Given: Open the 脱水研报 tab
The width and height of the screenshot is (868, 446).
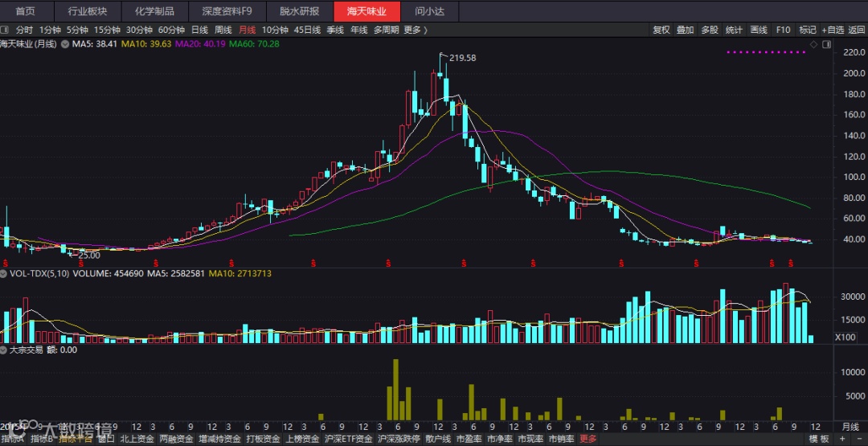Looking at the screenshot, I should coord(300,11).
